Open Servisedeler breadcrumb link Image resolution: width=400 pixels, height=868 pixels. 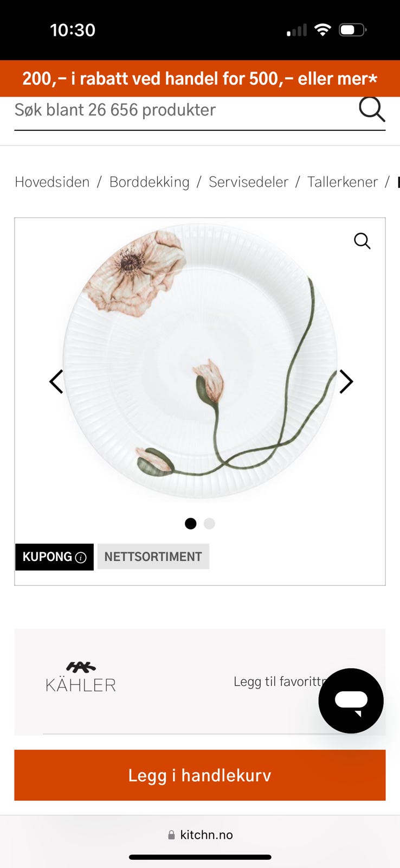pyautogui.click(x=248, y=182)
